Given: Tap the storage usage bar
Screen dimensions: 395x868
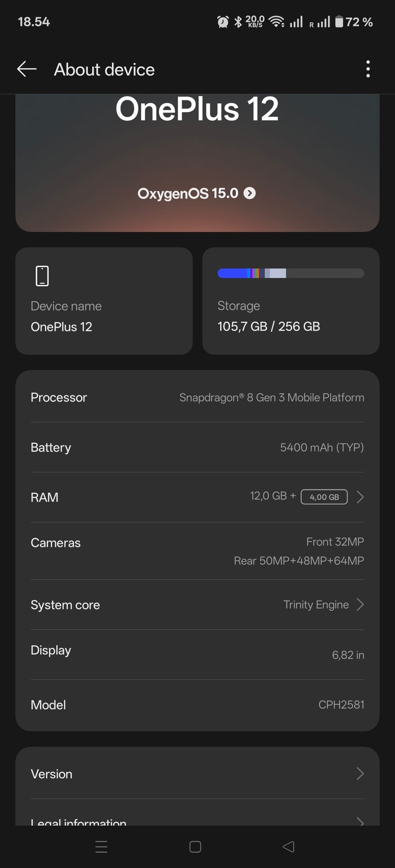Looking at the screenshot, I should 290,273.
